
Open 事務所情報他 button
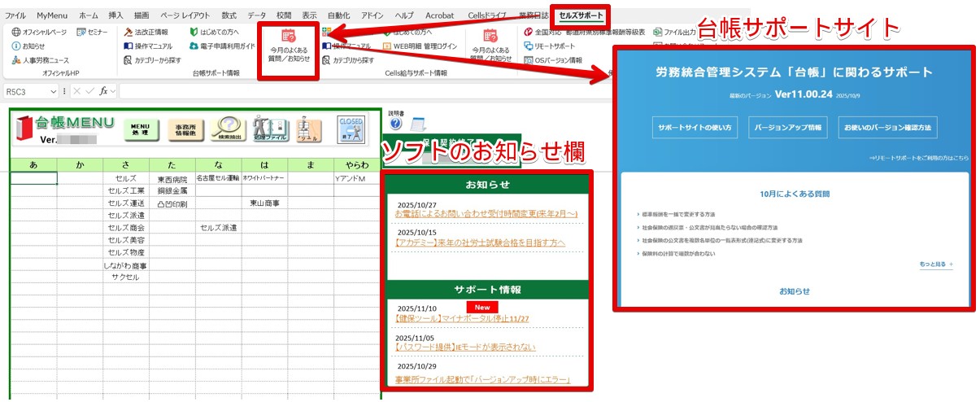(x=185, y=129)
